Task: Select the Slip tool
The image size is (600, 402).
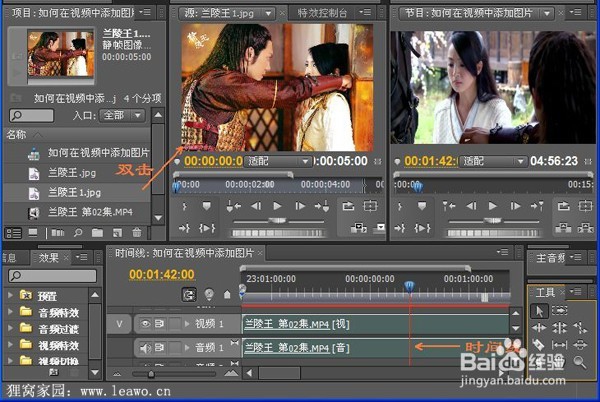Action: coord(560,345)
